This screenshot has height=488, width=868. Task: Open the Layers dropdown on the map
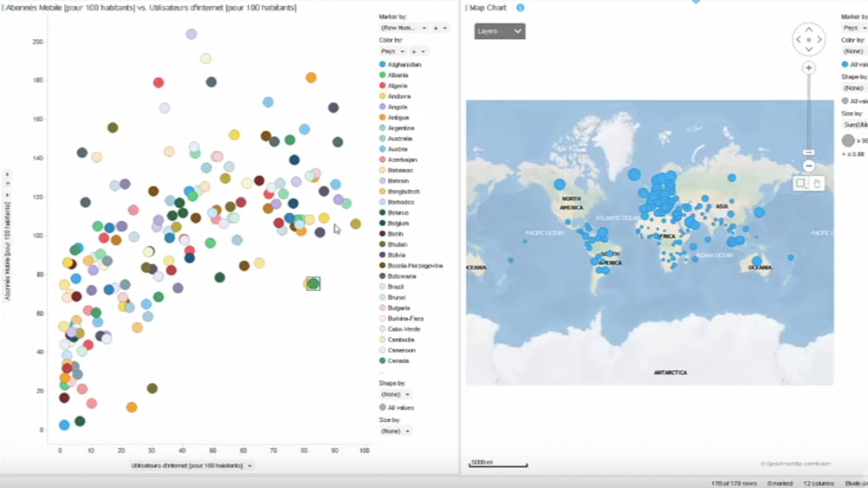coord(500,31)
